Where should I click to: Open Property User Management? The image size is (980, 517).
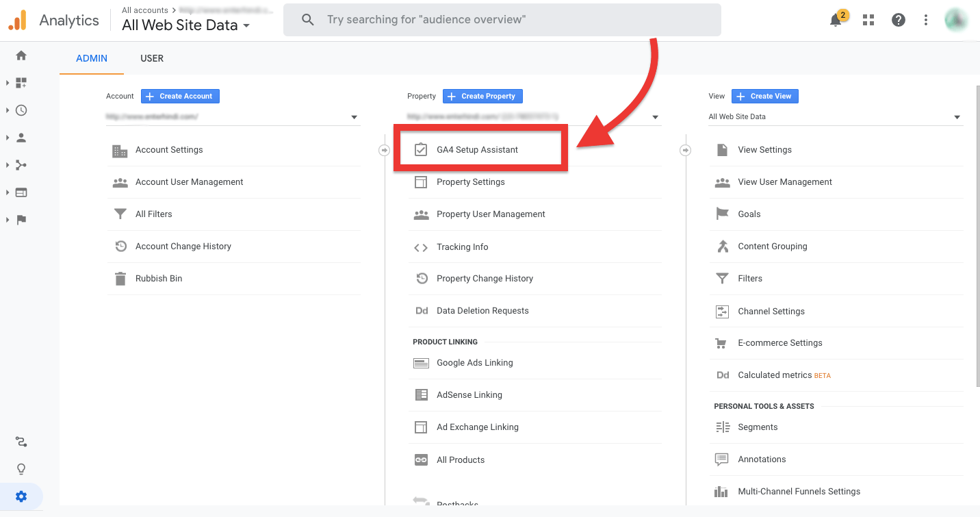(x=534, y=214)
